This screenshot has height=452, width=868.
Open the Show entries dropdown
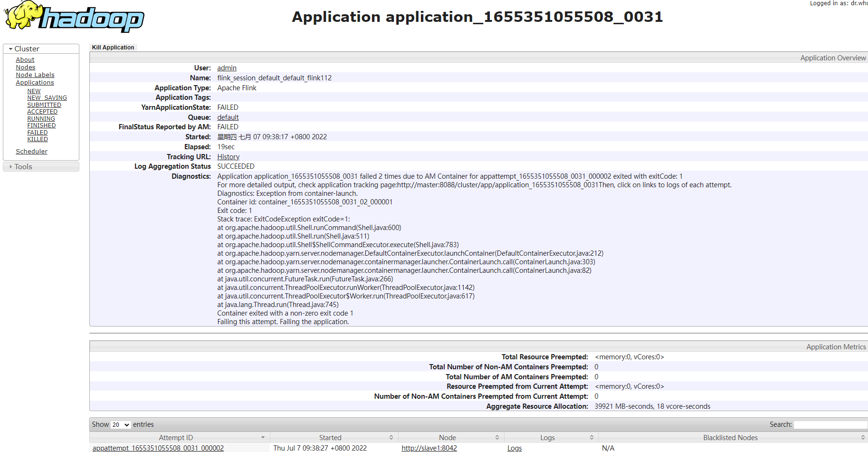point(120,424)
